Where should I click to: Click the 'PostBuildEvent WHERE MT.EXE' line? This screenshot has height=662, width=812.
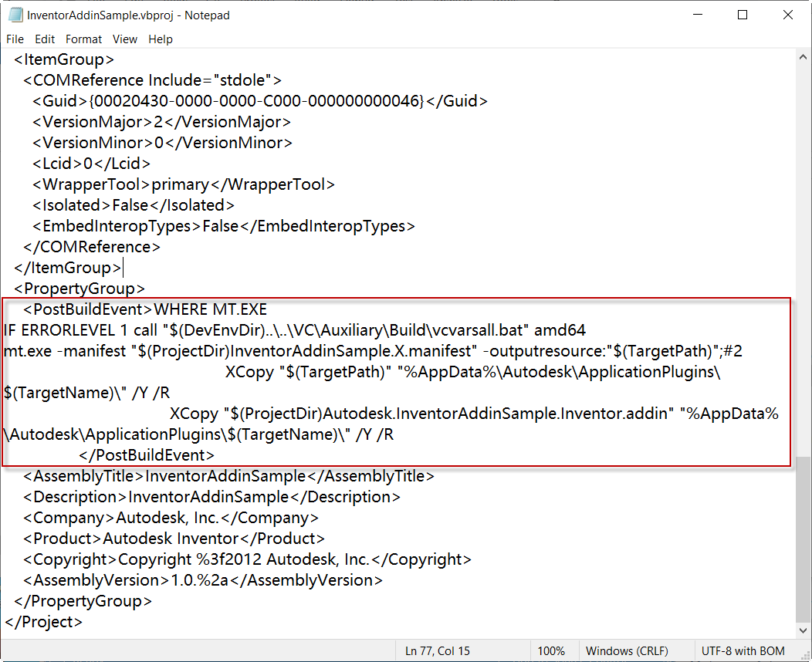pyautogui.click(x=145, y=309)
